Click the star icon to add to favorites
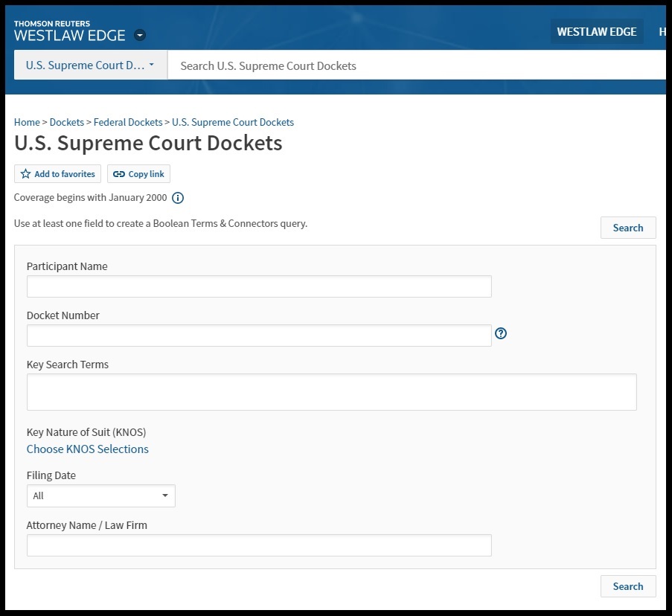 point(26,174)
